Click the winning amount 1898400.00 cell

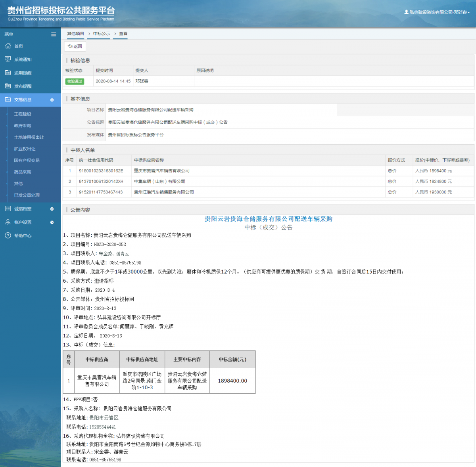coord(232,381)
